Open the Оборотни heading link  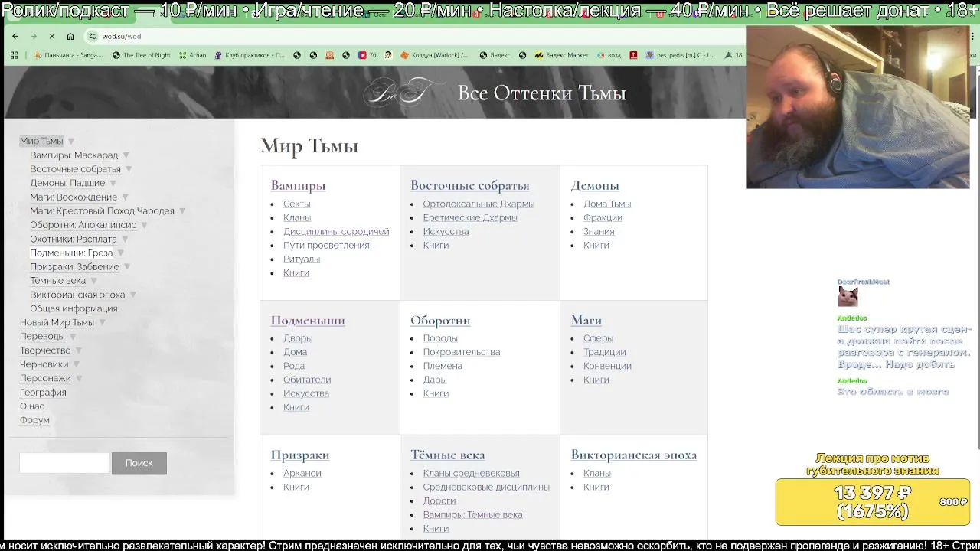click(x=440, y=320)
